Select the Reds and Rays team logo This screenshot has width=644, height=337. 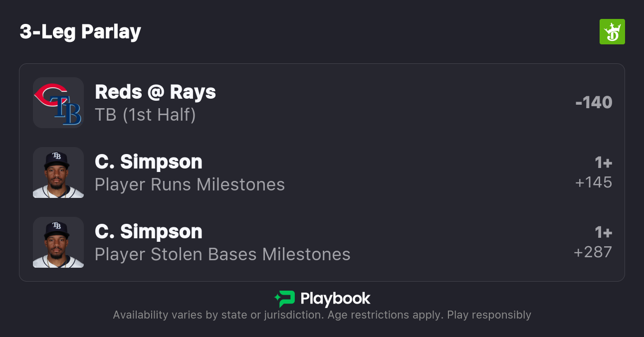(x=58, y=103)
